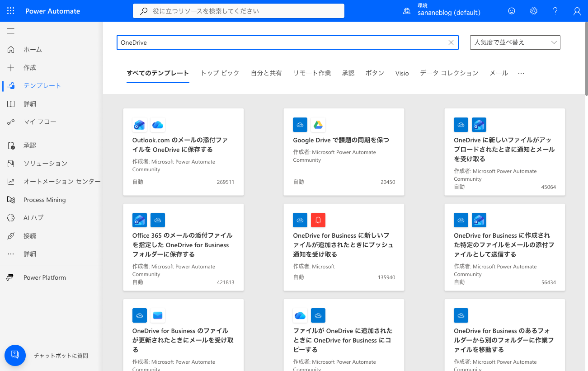Go to My flows in sidebar
The width and height of the screenshot is (588, 371).
[x=51, y=122]
